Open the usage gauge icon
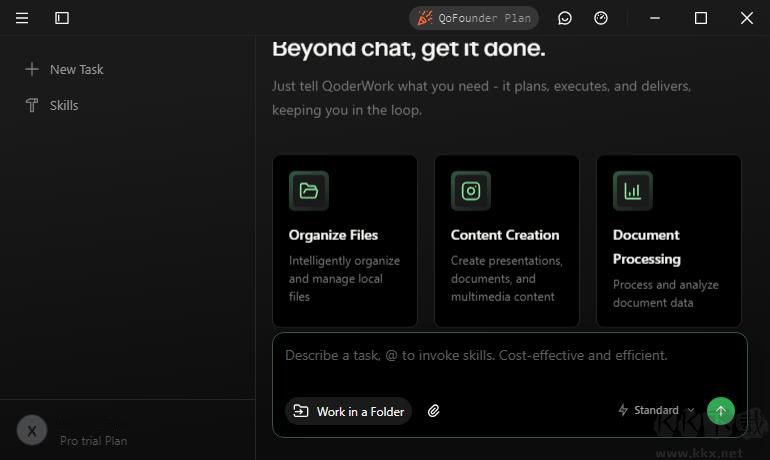 tap(601, 18)
